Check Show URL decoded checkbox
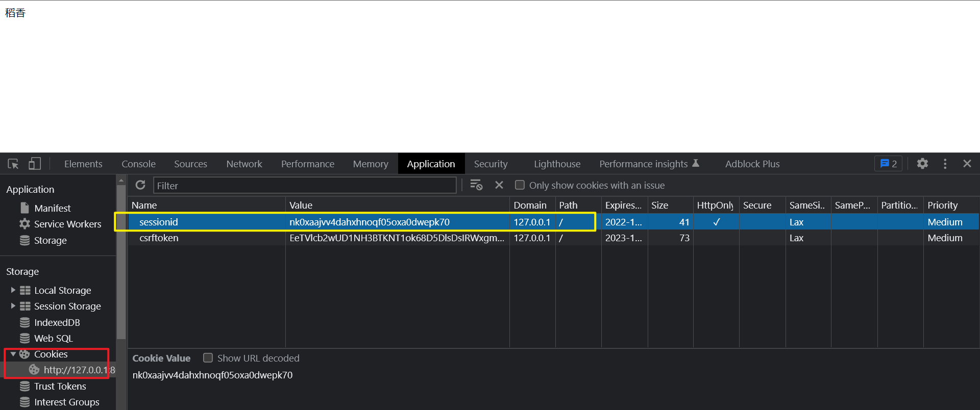This screenshot has height=410, width=980. coord(208,358)
